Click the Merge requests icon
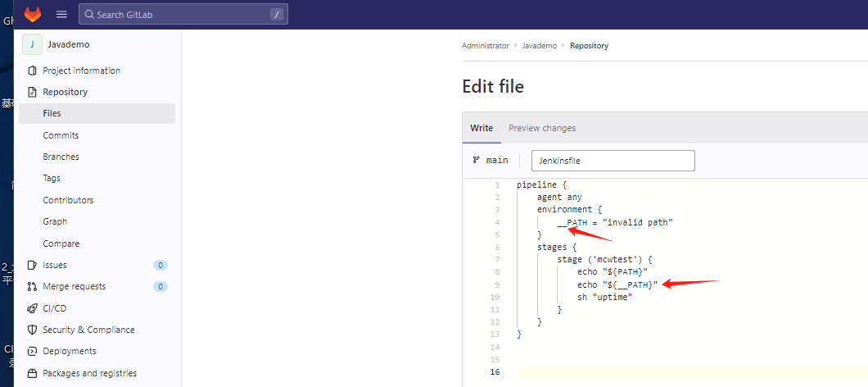The width and height of the screenshot is (868, 387). point(33,286)
